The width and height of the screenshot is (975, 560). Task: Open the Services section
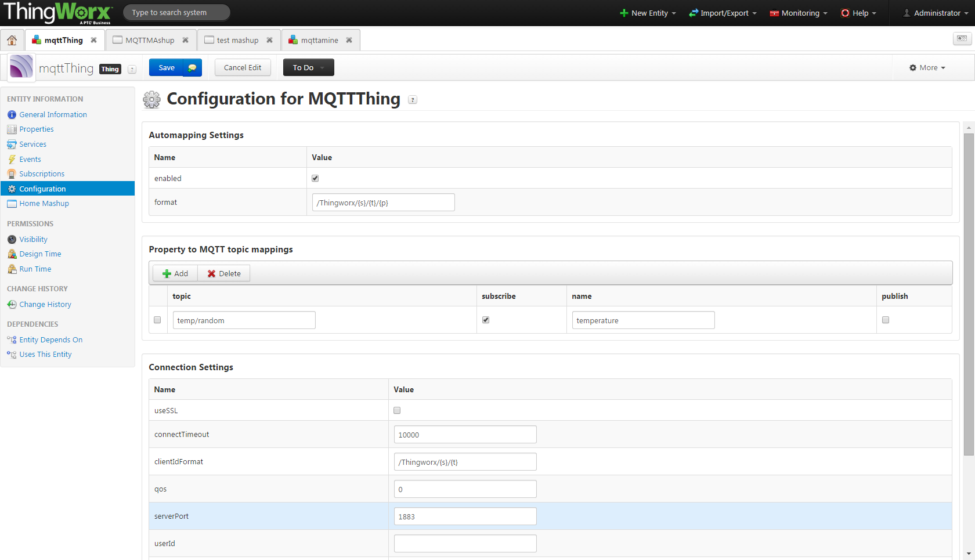click(33, 144)
